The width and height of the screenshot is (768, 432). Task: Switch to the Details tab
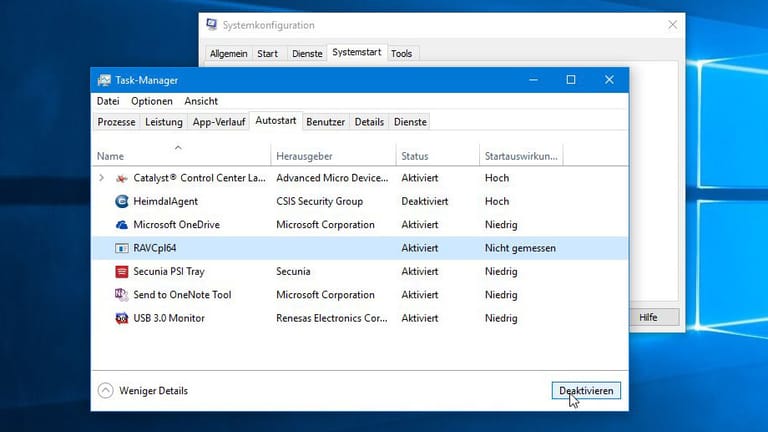tap(369, 122)
